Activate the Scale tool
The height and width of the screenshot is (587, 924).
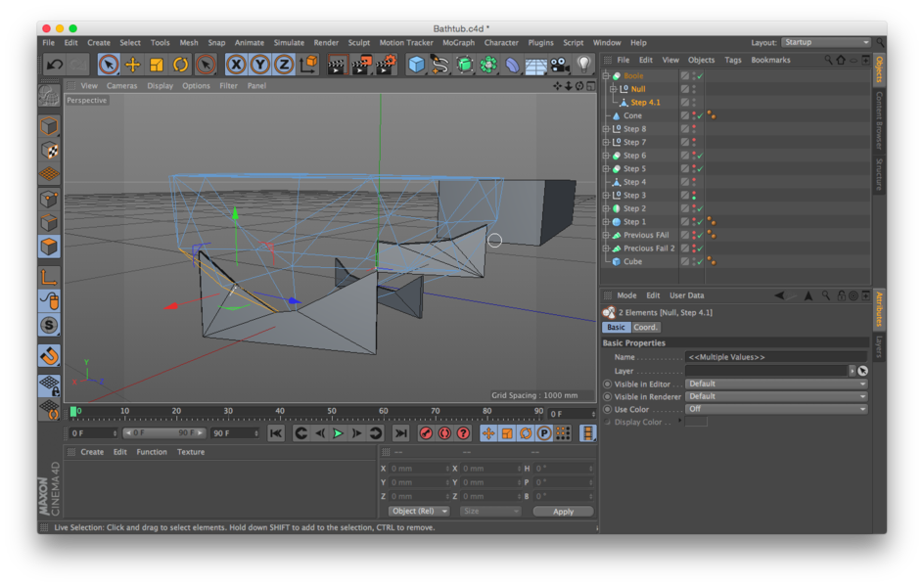[157, 65]
